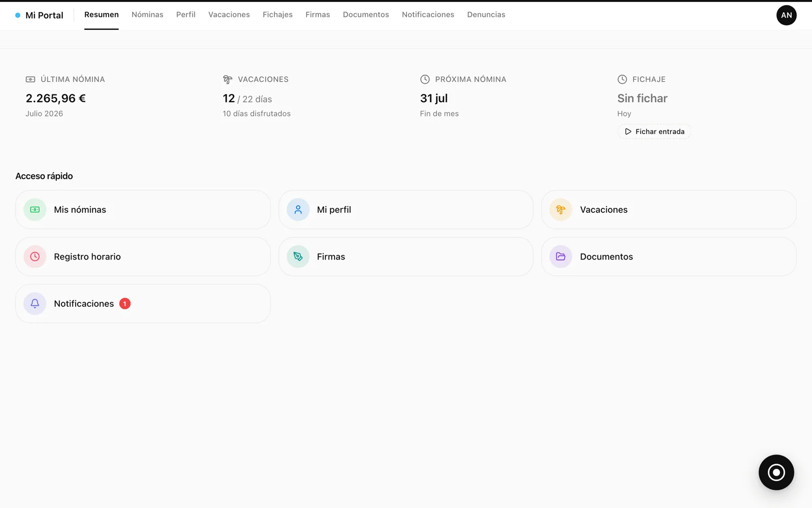Click the red clock icon on Registro horario

click(35, 257)
